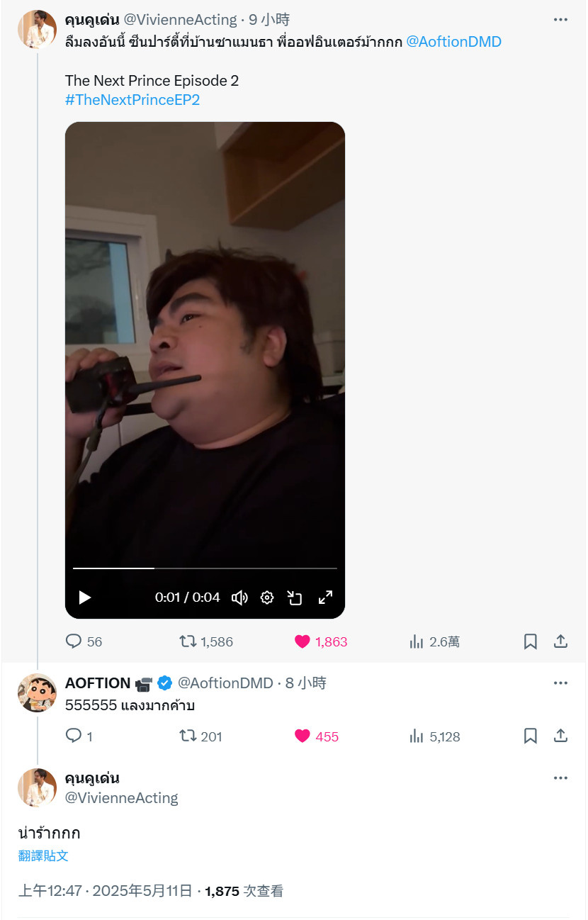Play the embedded video
This screenshot has width=588, height=920.
[x=85, y=598]
